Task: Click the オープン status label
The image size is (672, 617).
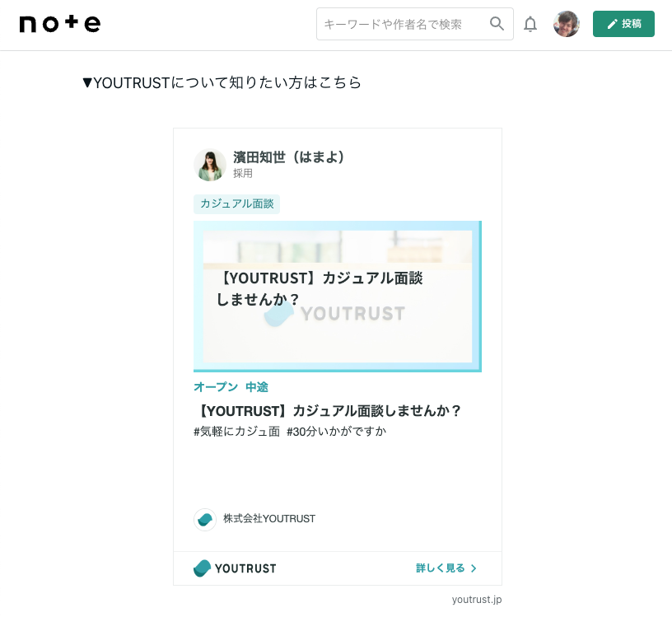Action: 216,386
